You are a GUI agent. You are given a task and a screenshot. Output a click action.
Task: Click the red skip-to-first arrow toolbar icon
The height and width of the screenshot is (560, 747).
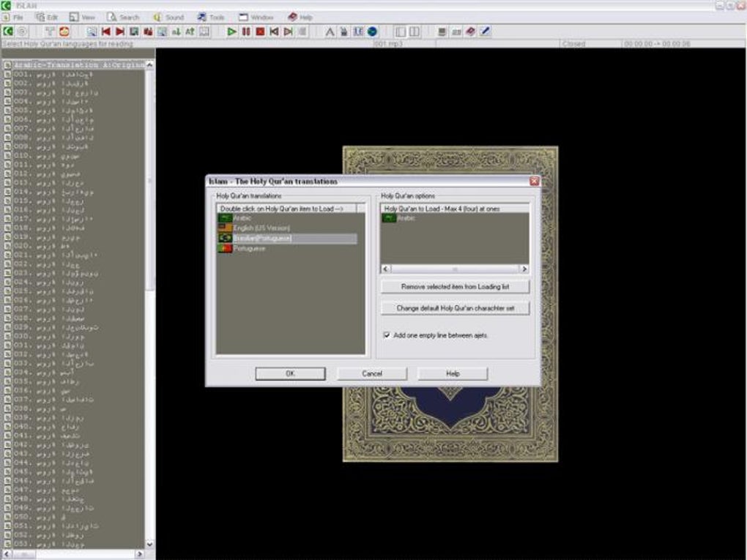(x=105, y=31)
